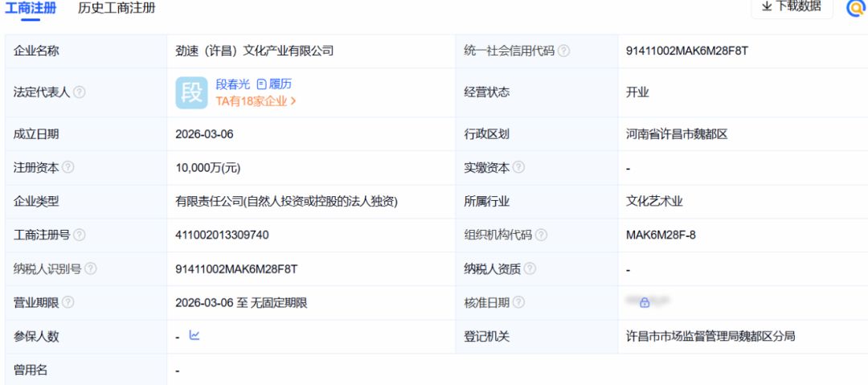Screen dimensions: 868x385
Task: Open the 参保人数 trend chart icon
Action: [194, 335]
